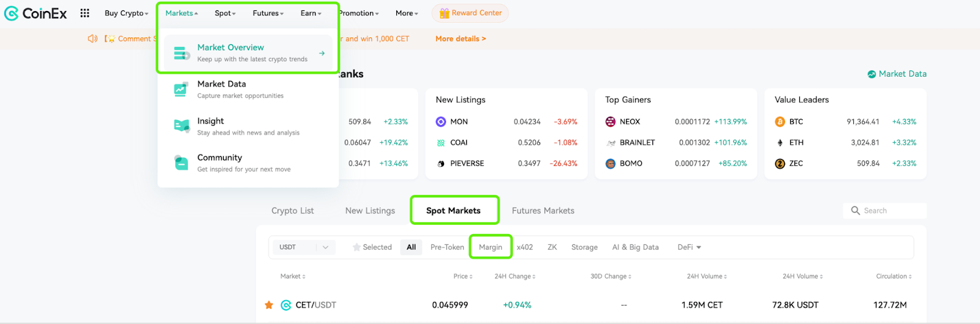
Task: Sort by 24H Change column header
Action: [515, 276]
